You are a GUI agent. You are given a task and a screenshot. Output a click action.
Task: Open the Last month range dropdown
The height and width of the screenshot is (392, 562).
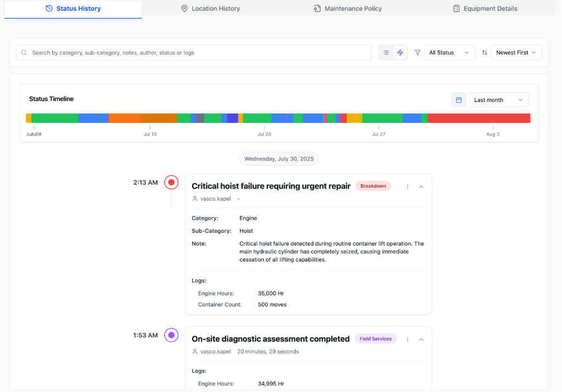498,100
